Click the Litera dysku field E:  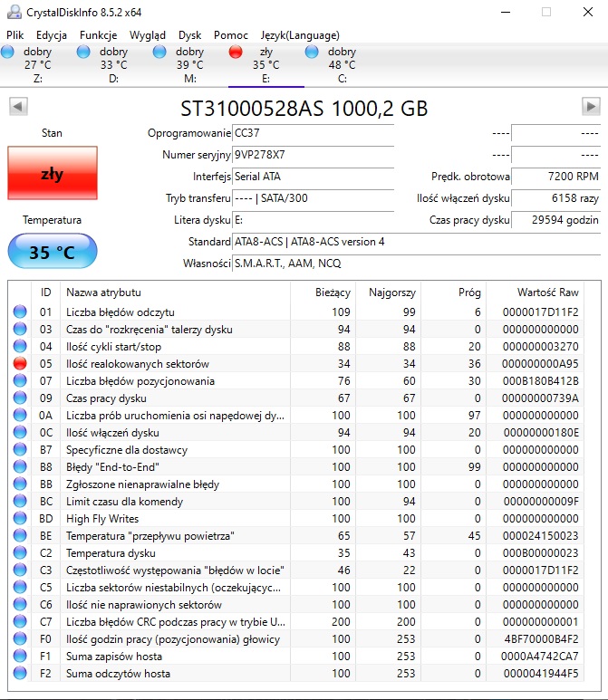(x=313, y=220)
